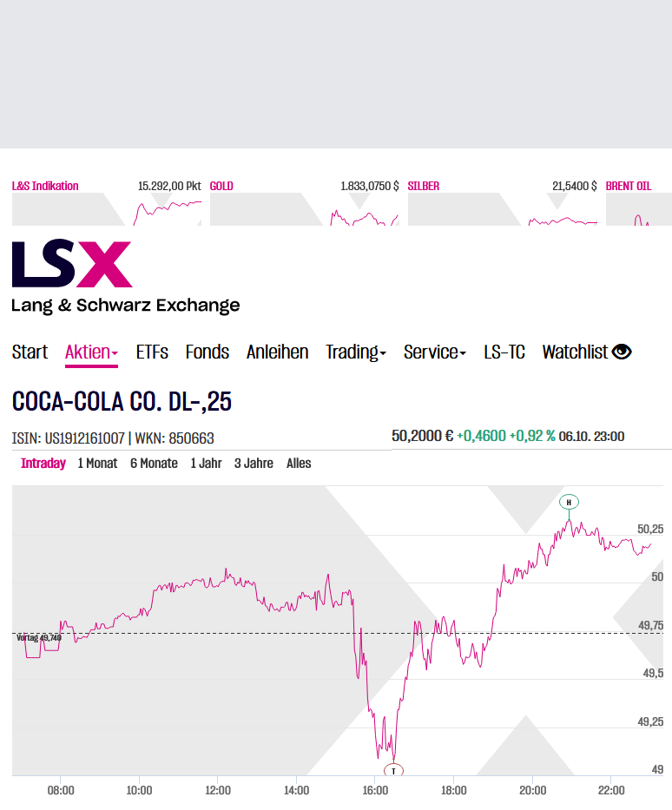Select the Intraday chart range
This screenshot has width=672, height=810.
click(x=43, y=463)
